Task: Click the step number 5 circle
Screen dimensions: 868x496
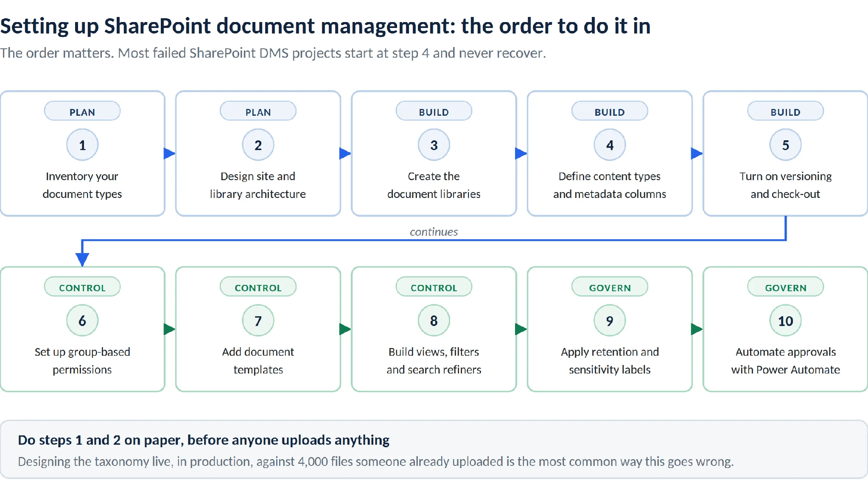Action: click(786, 145)
